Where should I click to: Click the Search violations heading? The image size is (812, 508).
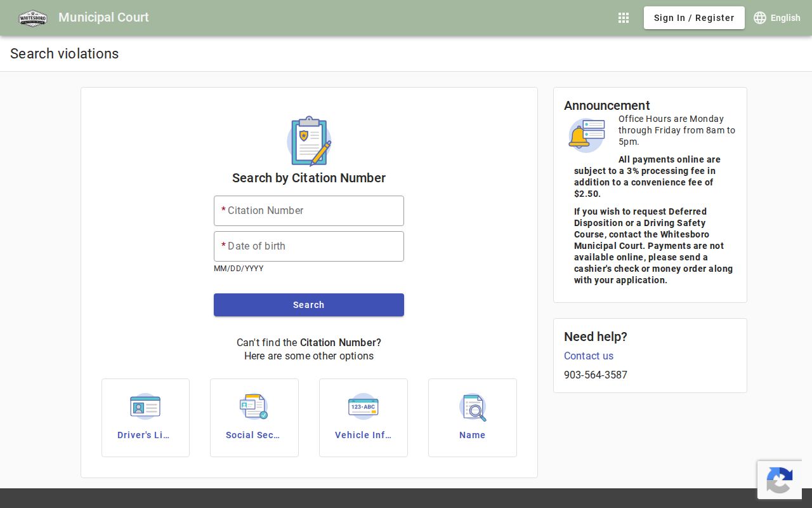pos(65,53)
